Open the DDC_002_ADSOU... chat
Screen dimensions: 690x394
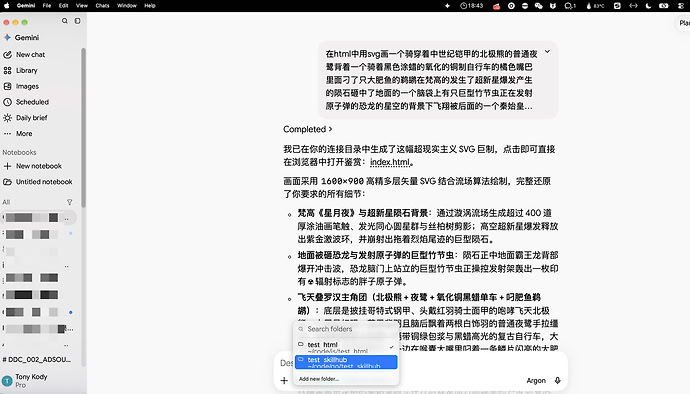pos(37,359)
